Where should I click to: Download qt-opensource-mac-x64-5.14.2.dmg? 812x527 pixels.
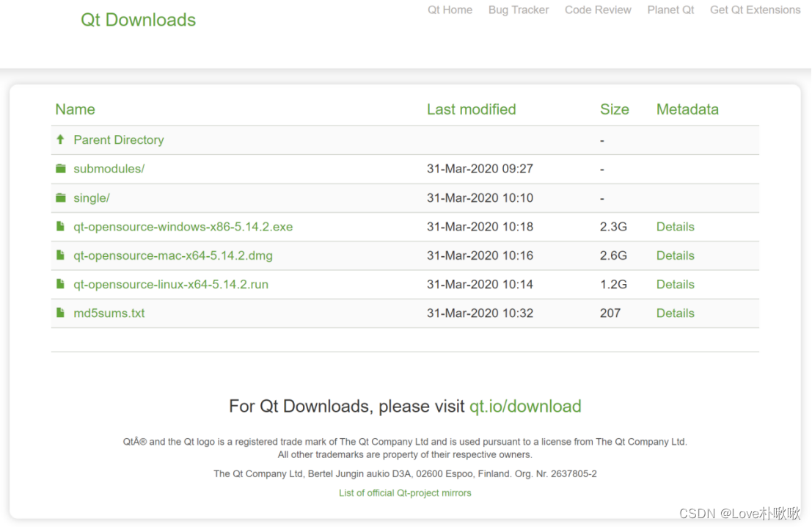(x=173, y=255)
